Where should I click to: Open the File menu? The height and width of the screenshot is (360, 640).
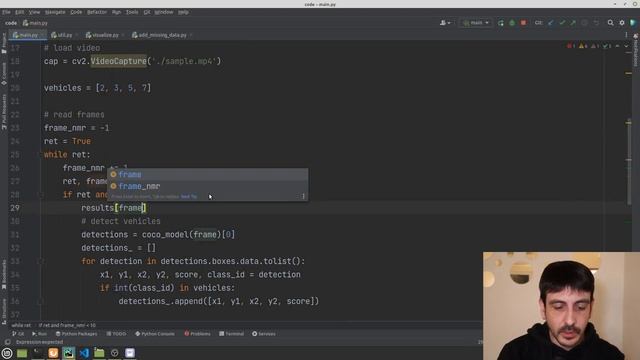click(x=6, y=12)
